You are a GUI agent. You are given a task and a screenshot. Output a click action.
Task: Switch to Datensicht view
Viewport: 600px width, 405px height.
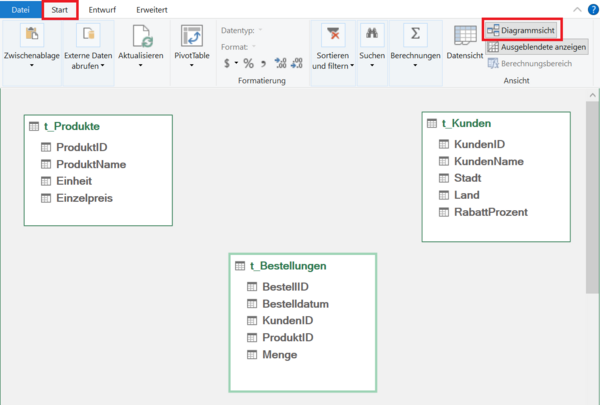click(x=464, y=37)
